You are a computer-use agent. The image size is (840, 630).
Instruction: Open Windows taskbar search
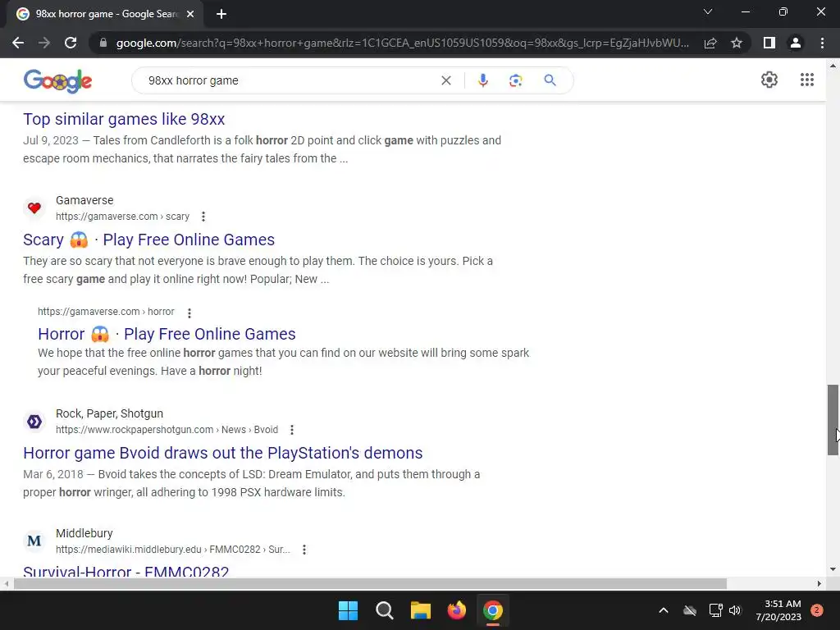[x=385, y=610]
